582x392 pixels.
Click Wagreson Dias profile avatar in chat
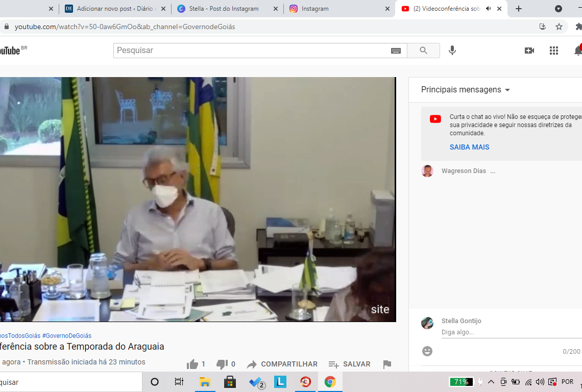point(427,171)
